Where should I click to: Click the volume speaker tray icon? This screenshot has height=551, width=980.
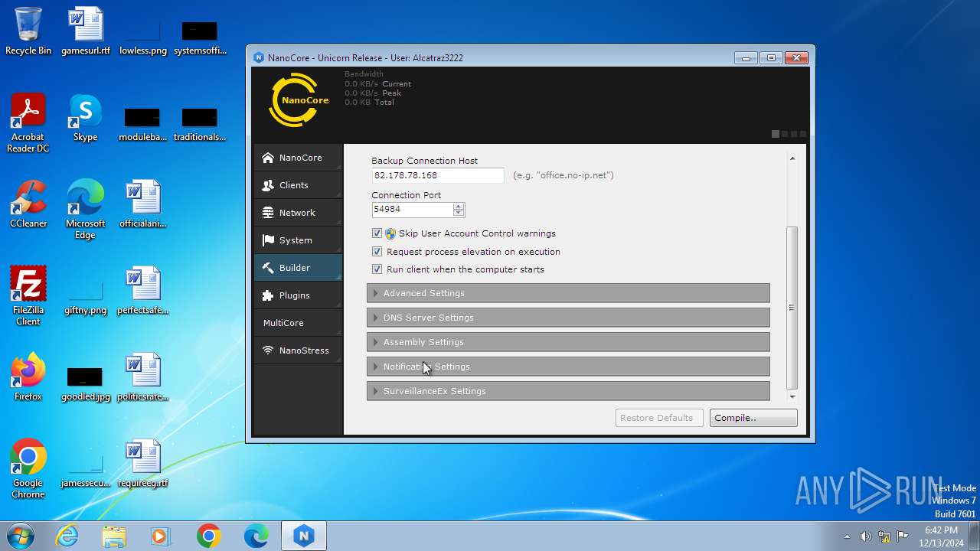coord(865,536)
